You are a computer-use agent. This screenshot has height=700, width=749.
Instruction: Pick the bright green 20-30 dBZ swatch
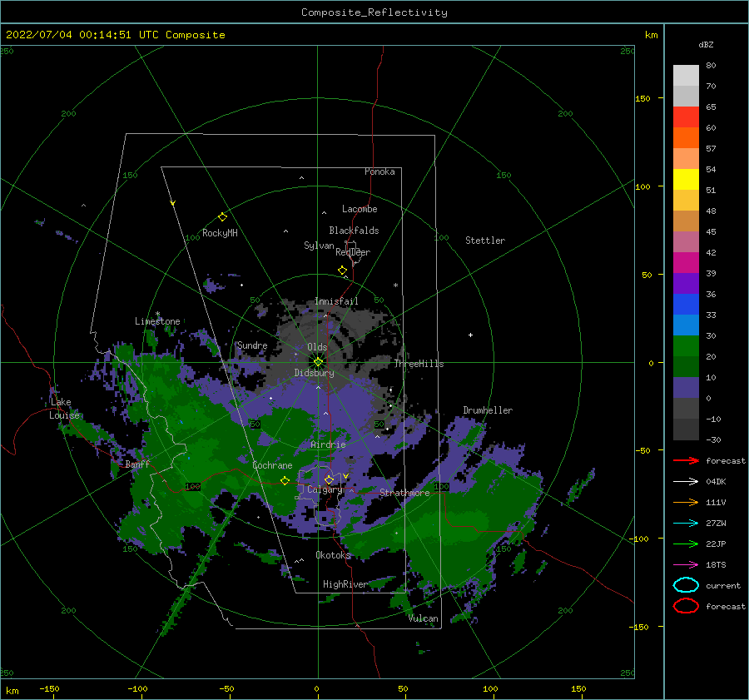(x=686, y=346)
